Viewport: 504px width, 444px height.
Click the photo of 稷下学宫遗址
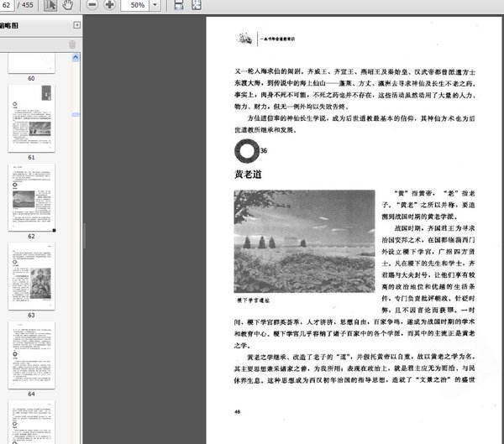coord(304,241)
